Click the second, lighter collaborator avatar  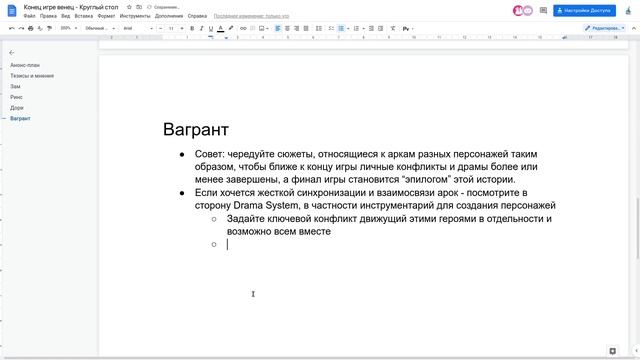(x=528, y=11)
